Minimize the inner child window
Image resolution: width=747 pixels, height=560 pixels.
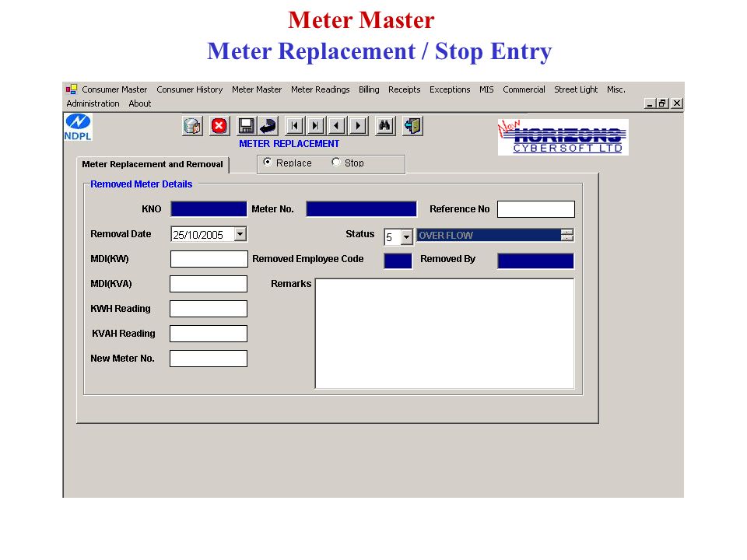point(649,103)
